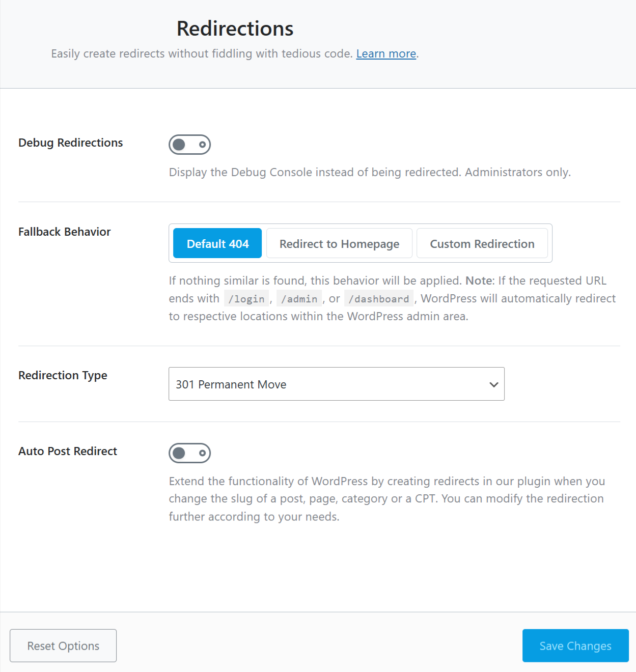636x672 pixels.
Task: Click the /admin code snippet
Action: pos(299,299)
